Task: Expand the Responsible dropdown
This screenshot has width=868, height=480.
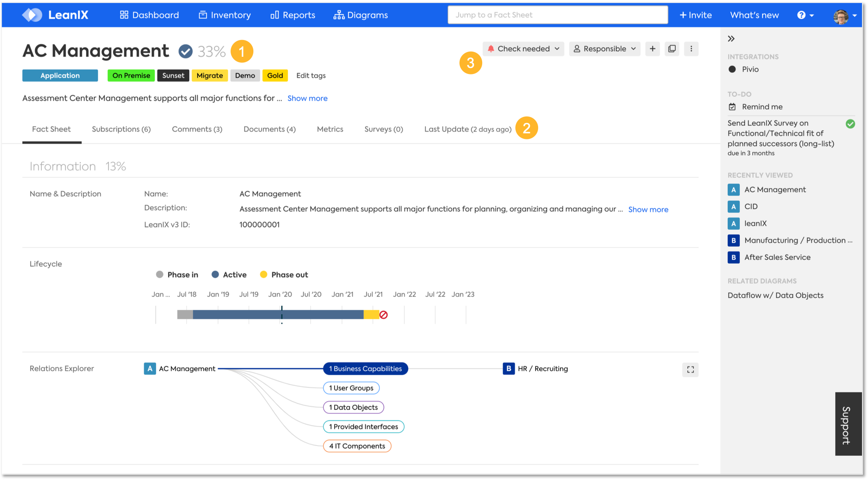Action: point(604,49)
